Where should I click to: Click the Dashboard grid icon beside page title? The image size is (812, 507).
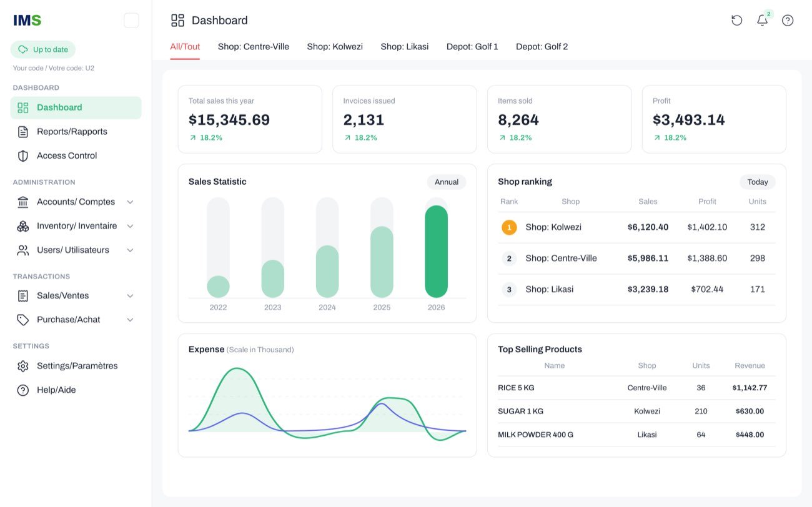[177, 21]
